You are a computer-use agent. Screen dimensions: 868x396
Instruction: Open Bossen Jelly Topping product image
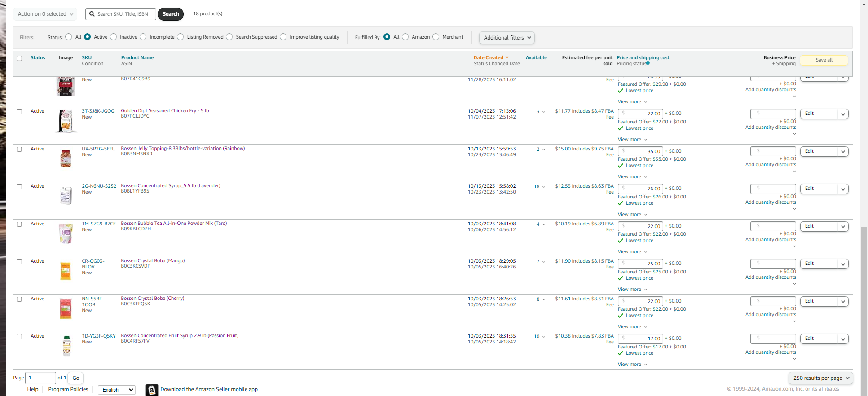66,158
